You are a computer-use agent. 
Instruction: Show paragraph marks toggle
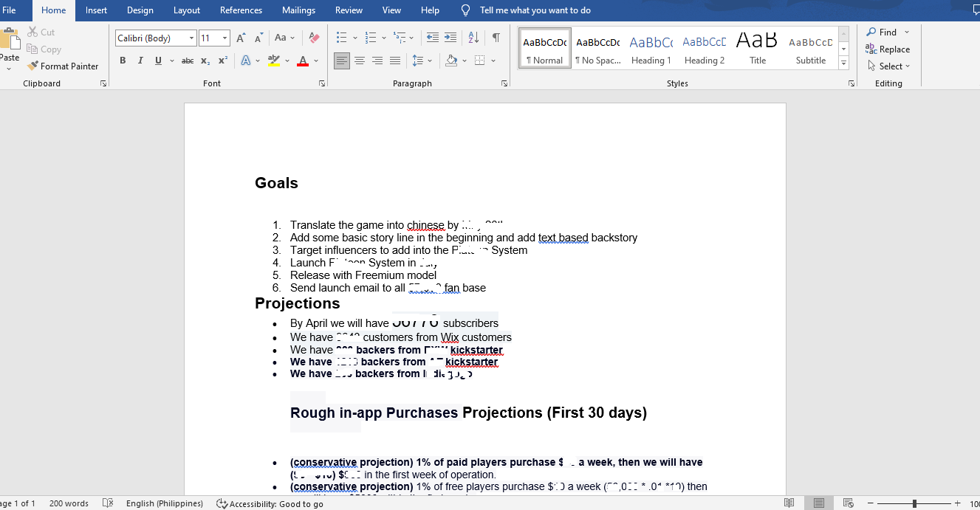(496, 38)
